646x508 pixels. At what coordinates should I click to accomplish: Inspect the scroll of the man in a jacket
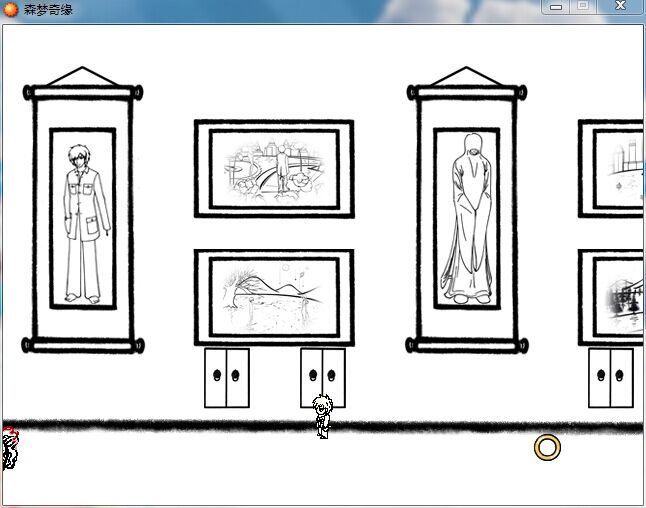click(x=83, y=210)
